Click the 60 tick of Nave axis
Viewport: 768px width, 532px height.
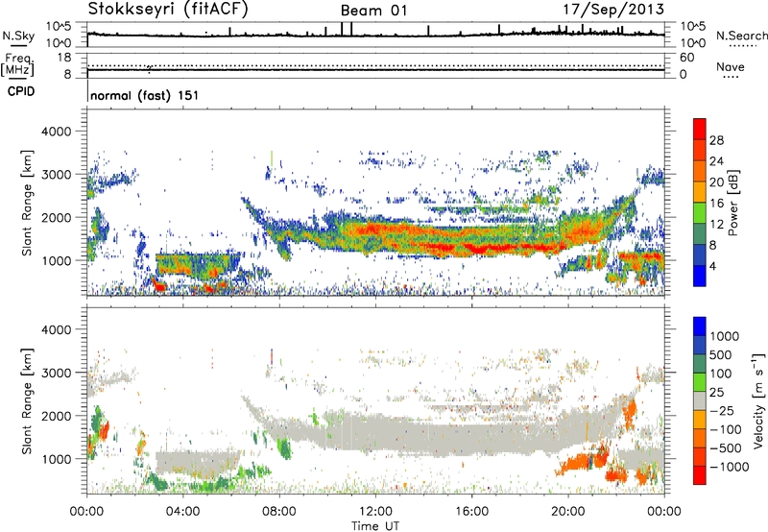pyautogui.click(x=686, y=58)
